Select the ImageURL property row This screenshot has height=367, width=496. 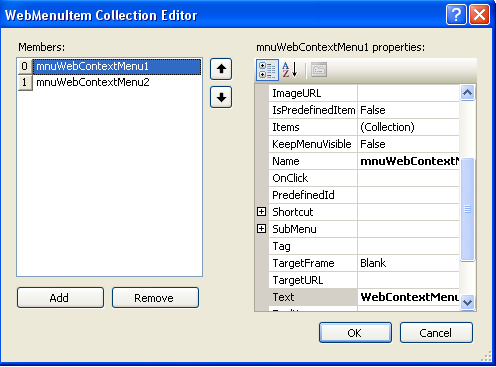(x=313, y=93)
